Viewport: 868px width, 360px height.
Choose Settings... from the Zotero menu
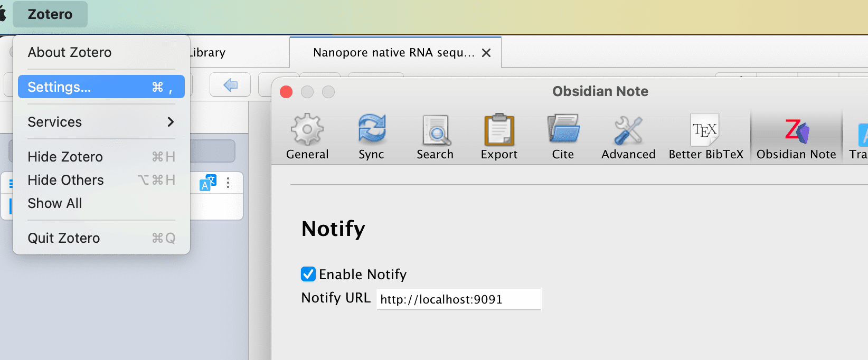tap(101, 87)
